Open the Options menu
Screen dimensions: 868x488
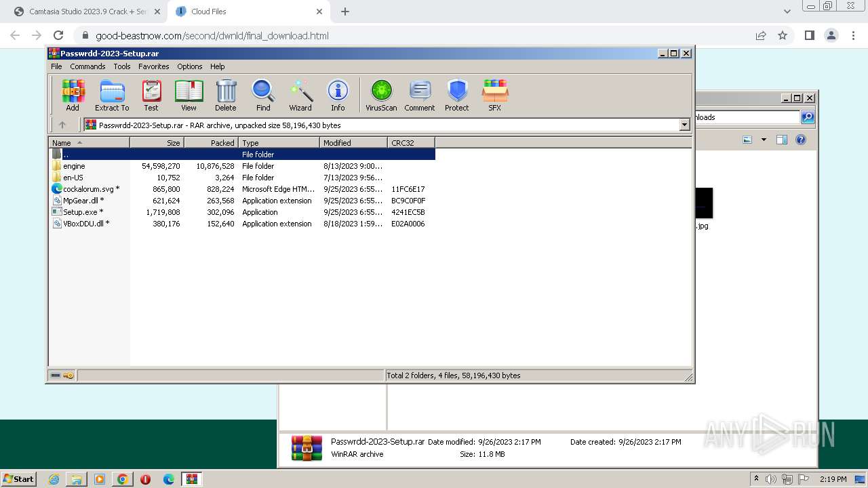(190, 66)
